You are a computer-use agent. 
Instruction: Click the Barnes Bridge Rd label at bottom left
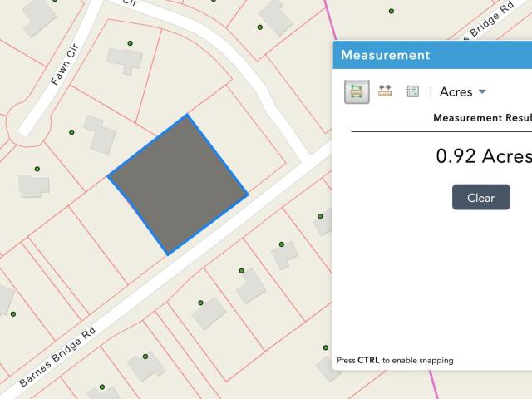pyautogui.click(x=57, y=357)
